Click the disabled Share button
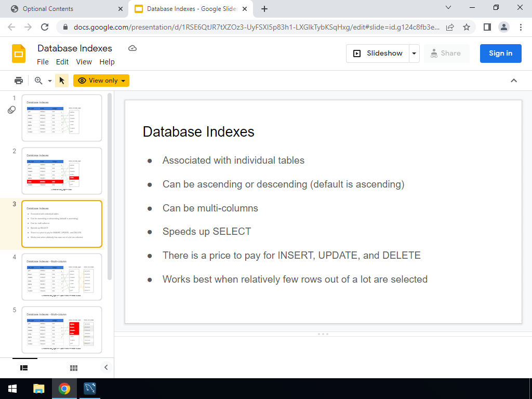532x399 pixels. 446,54
